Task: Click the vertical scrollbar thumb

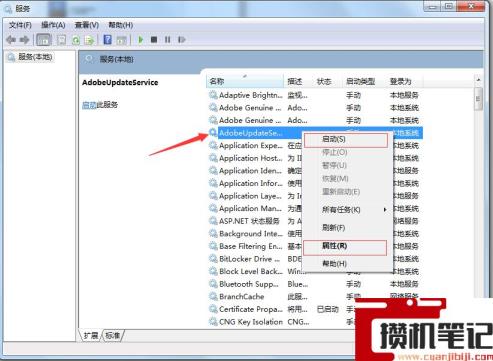Action: coord(478,99)
